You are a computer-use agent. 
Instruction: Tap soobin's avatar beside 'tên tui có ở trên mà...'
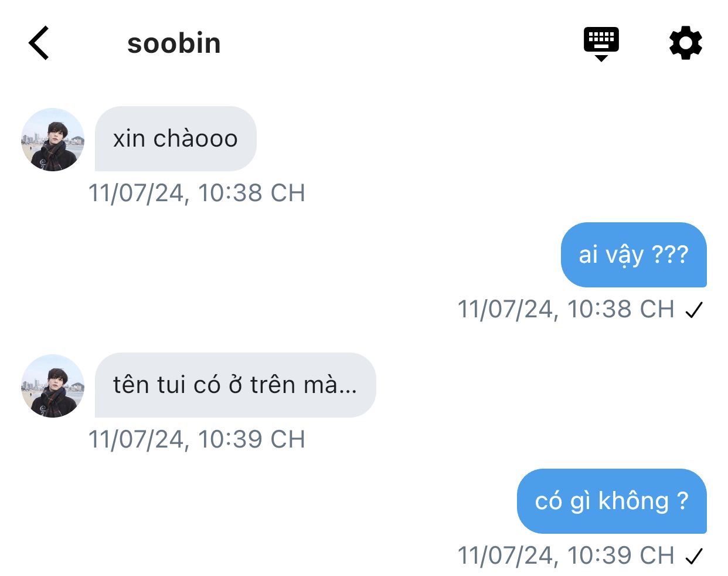coord(53,386)
